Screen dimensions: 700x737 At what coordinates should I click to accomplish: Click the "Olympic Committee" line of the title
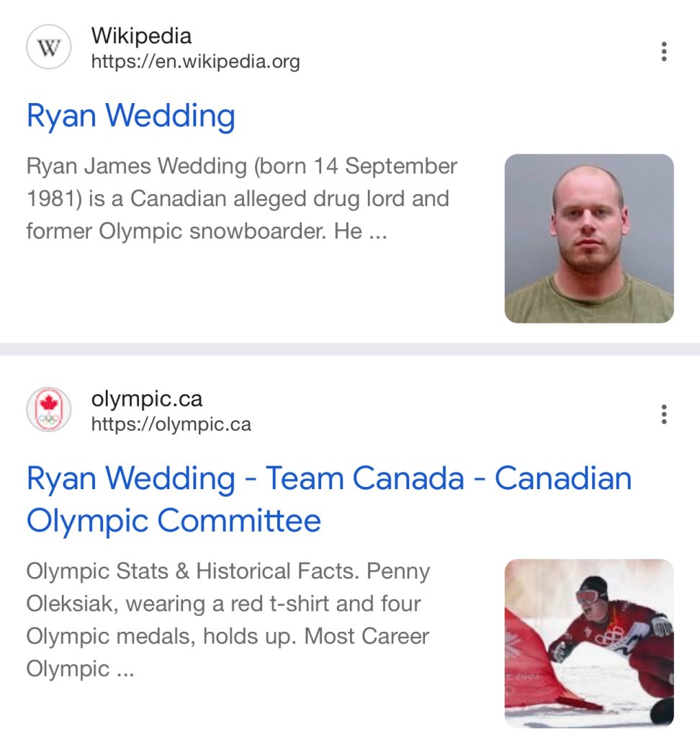click(174, 521)
